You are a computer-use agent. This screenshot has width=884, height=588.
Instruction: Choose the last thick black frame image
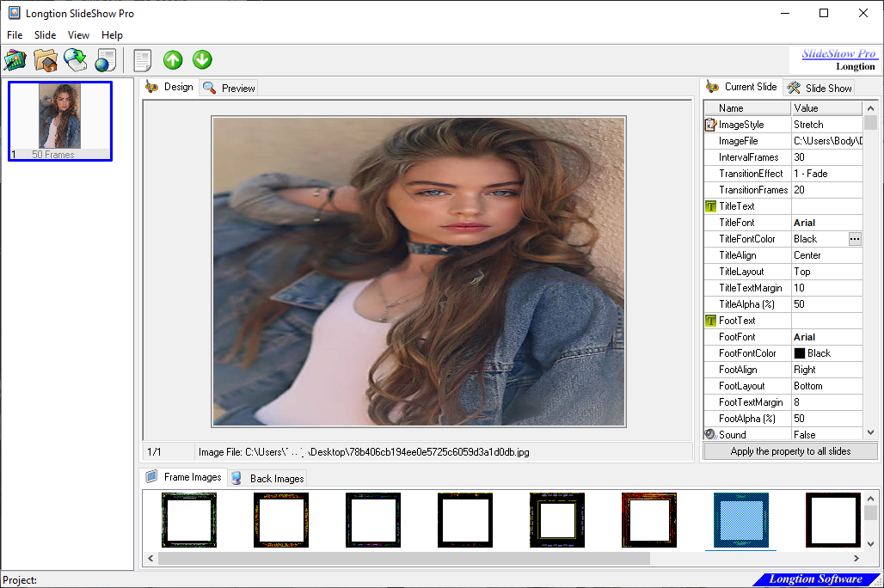coord(832,520)
